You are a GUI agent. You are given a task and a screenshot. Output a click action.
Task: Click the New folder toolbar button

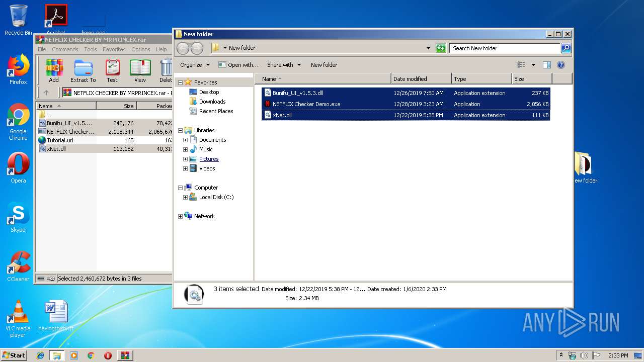(x=324, y=65)
